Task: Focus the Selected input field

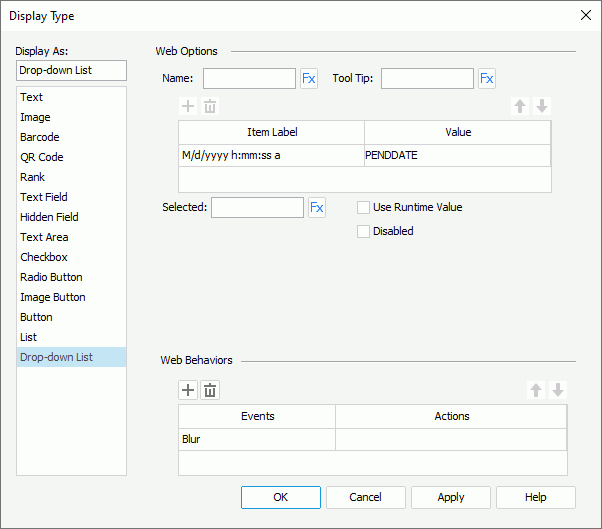Action: coord(257,208)
